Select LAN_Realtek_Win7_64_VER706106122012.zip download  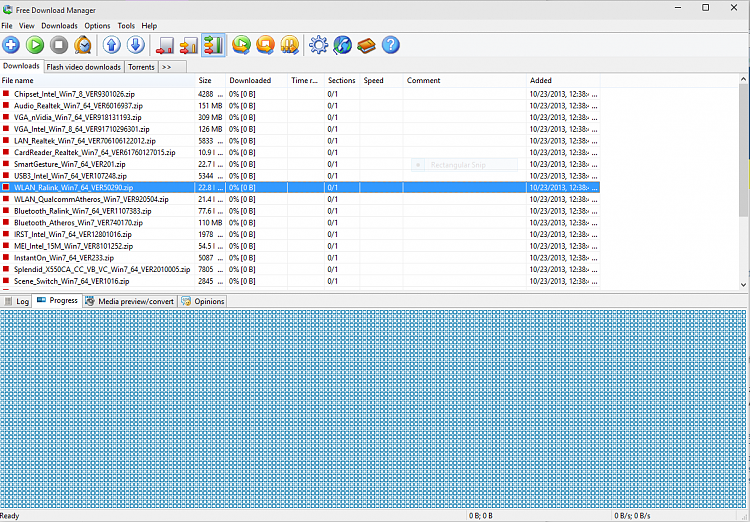300,141
